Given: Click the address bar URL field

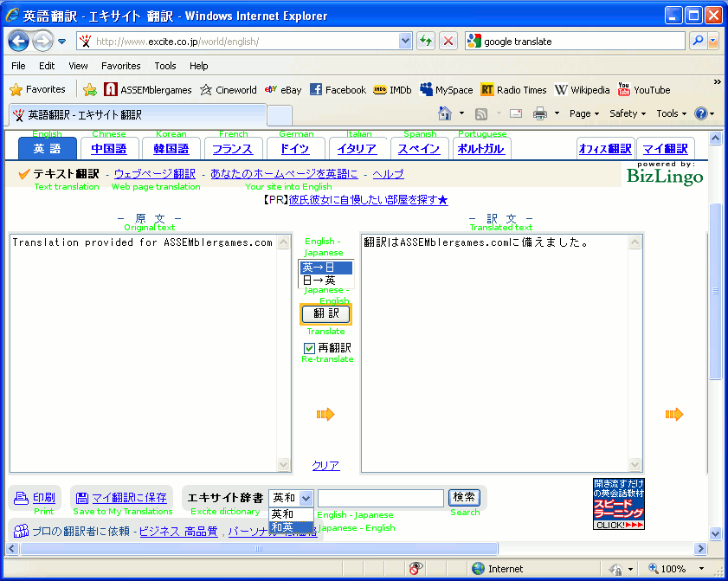Looking at the screenshot, I should tap(246, 42).
